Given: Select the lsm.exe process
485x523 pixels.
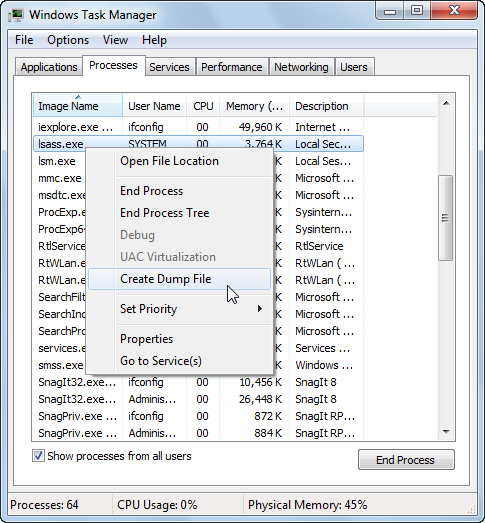Looking at the screenshot, I should tap(57, 161).
